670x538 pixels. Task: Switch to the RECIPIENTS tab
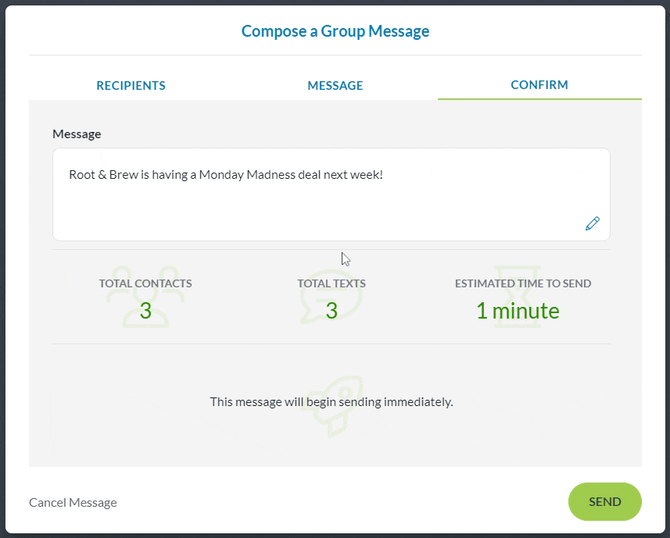tap(131, 86)
